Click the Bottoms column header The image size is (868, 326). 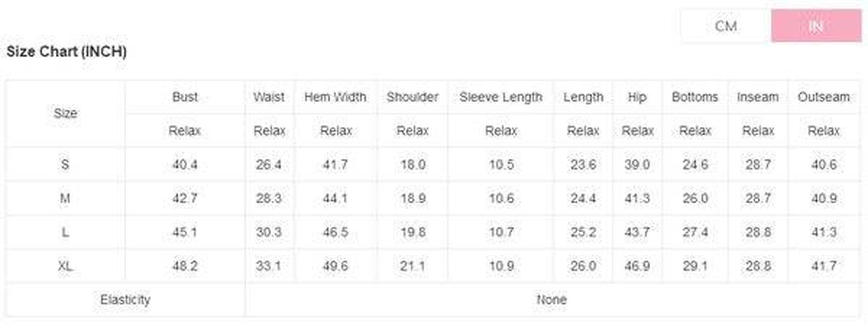695,97
